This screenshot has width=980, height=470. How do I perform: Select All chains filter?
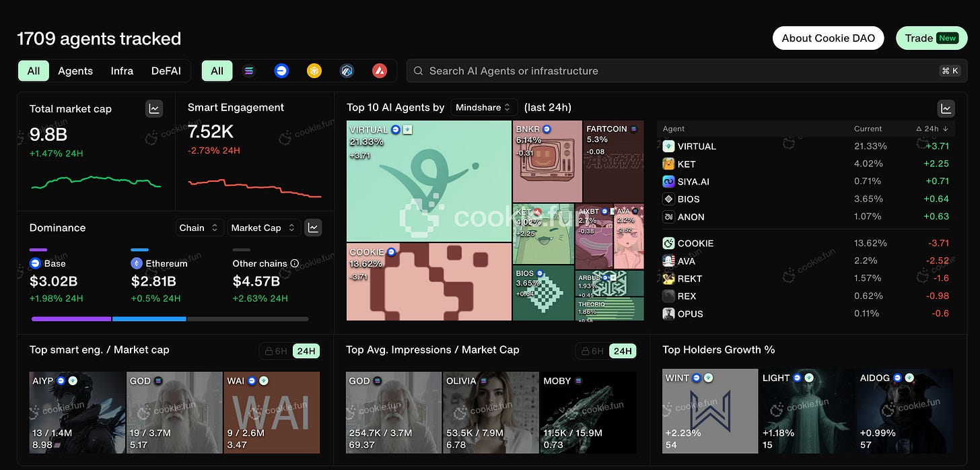point(217,71)
